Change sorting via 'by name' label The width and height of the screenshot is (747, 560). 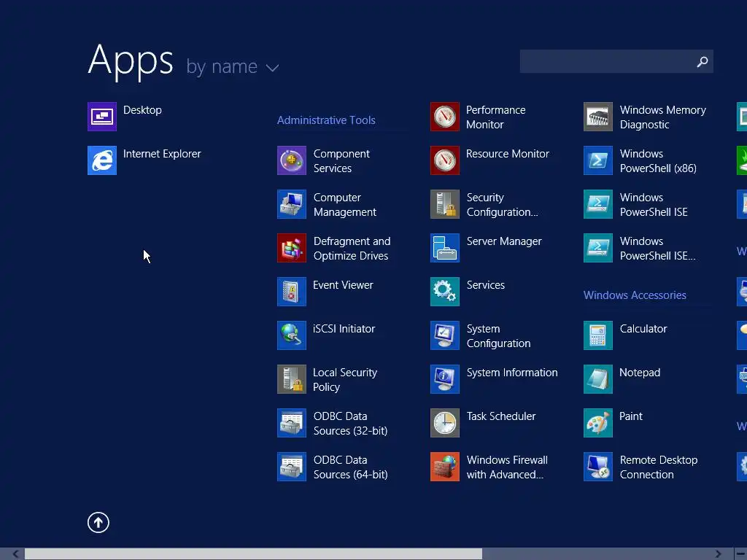pos(222,66)
